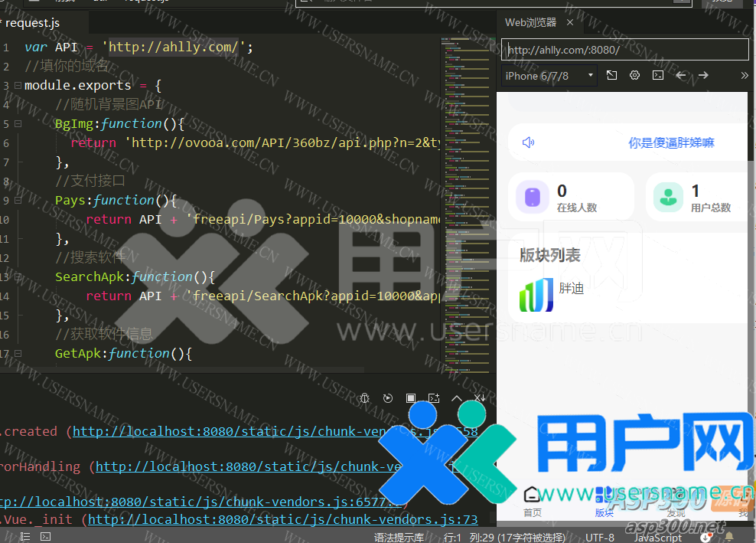Go back in the Web browser panel
The image size is (756, 543).
tap(680, 75)
